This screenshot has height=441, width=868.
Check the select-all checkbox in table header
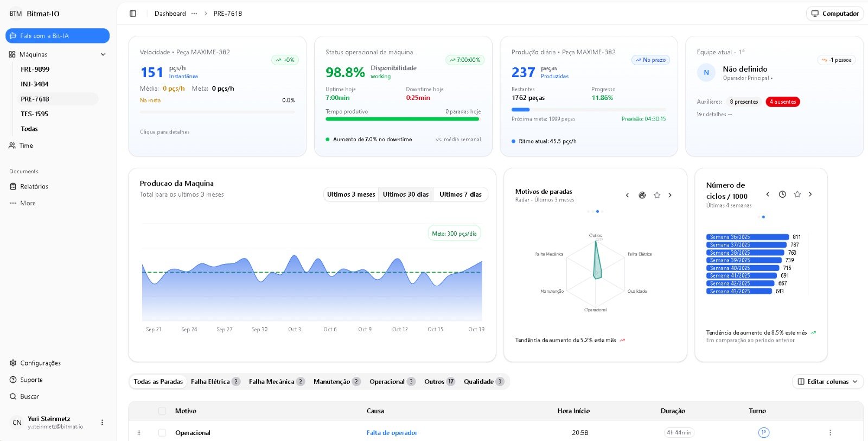coord(162,411)
